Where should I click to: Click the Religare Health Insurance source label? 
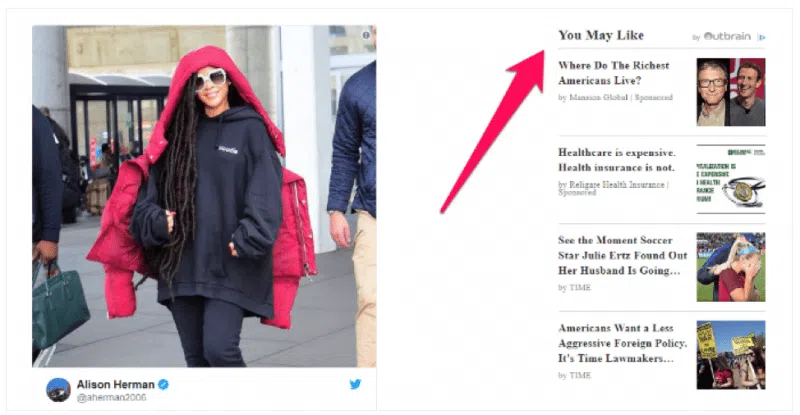pyautogui.click(x=613, y=188)
